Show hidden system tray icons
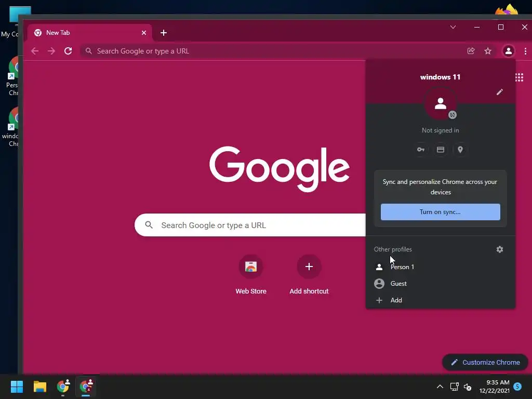Screen dimensions: 532x399 click(x=440, y=387)
